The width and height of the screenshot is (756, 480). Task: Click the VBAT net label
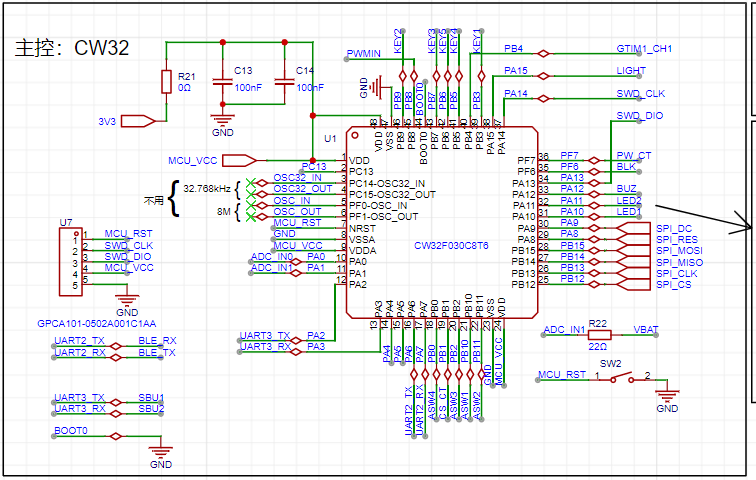pyautogui.click(x=646, y=330)
